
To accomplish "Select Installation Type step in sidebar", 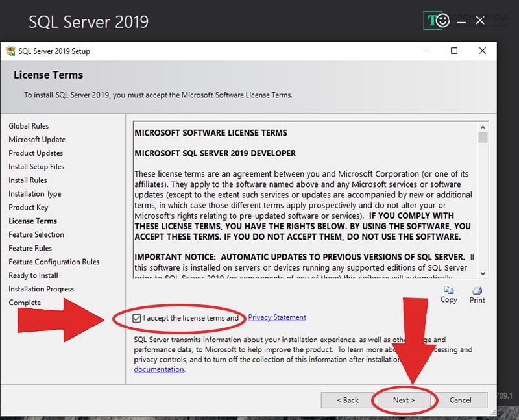I will (35, 194).
